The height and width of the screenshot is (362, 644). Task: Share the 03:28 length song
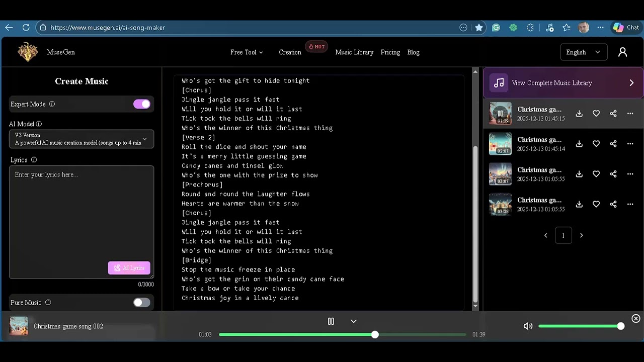[613, 204]
